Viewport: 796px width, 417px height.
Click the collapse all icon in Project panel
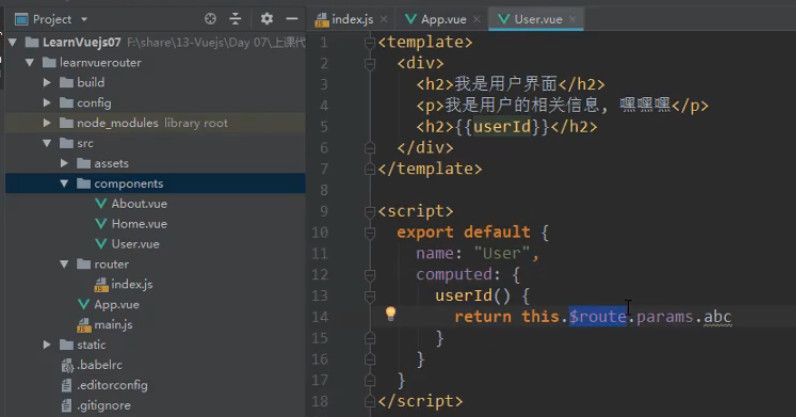235,19
